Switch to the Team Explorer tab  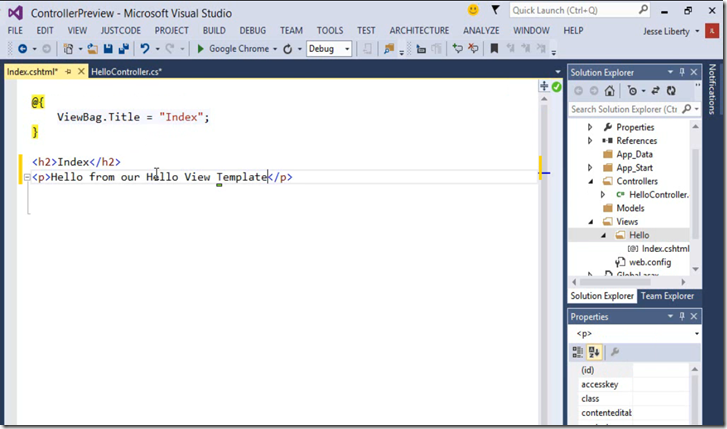point(667,296)
